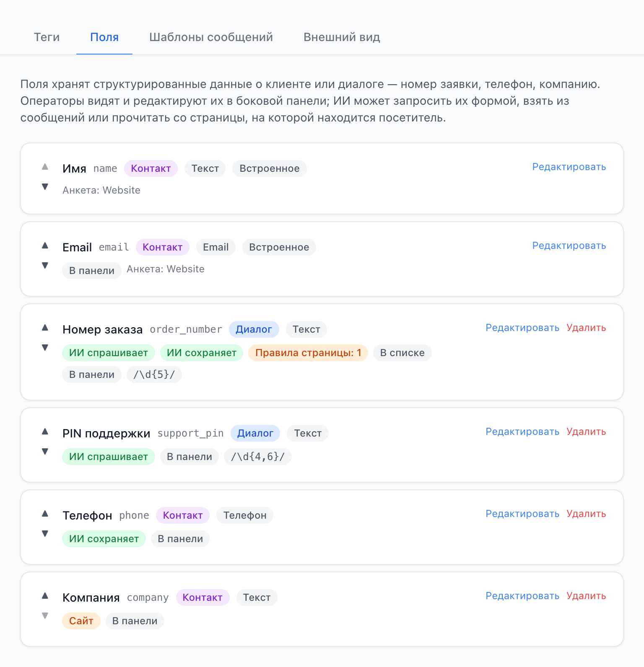Move the Email field up
The height and width of the screenshot is (667, 644).
(45, 246)
